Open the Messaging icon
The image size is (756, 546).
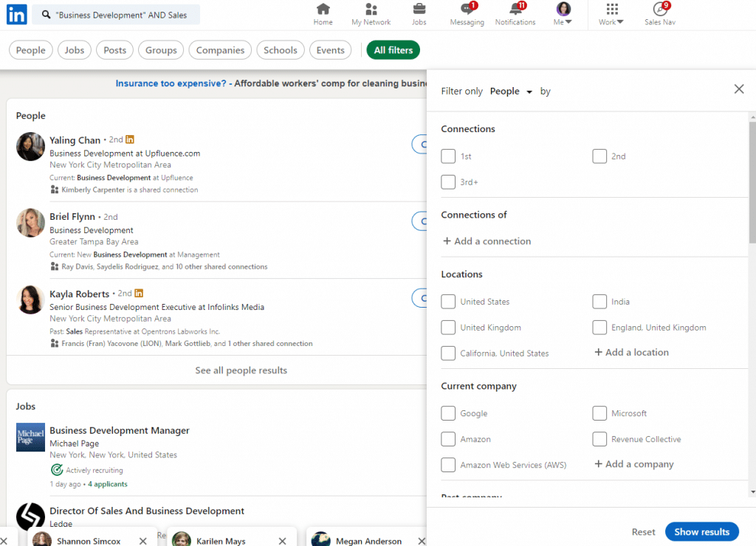pyautogui.click(x=467, y=9)
